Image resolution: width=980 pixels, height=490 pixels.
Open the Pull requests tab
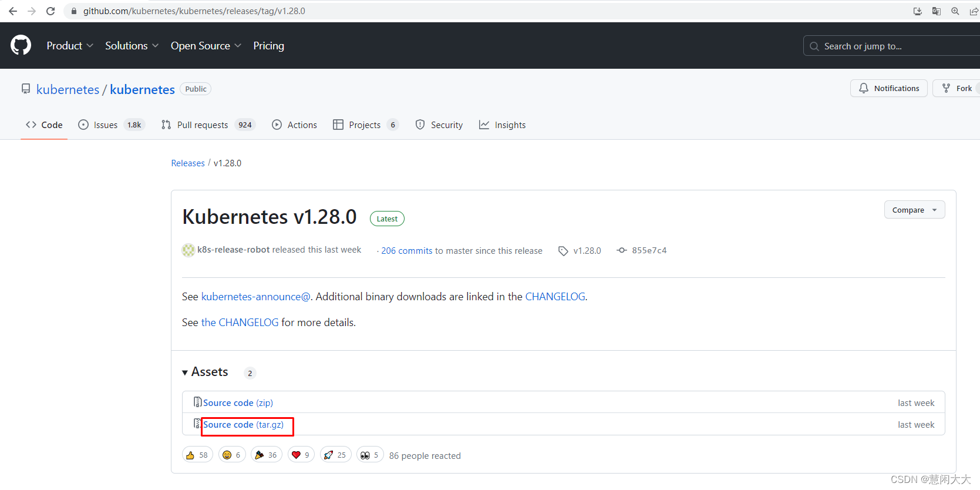click(x=208, y=125)
